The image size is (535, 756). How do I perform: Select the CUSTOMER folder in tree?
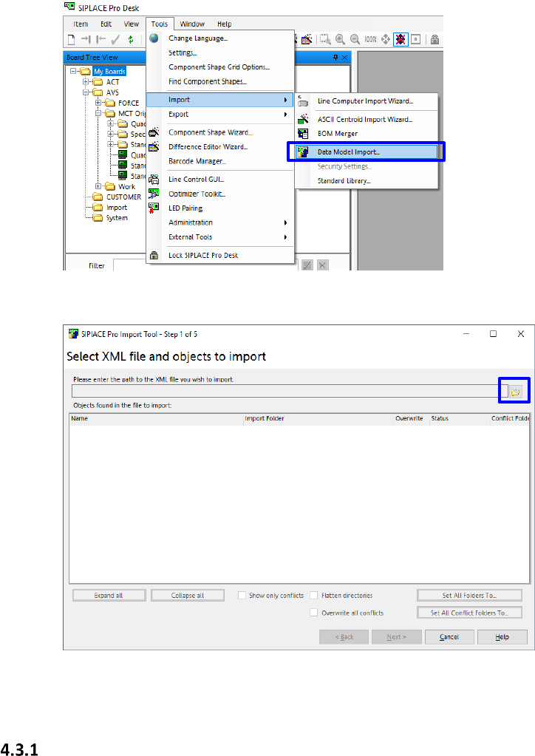tap(124, 197)
